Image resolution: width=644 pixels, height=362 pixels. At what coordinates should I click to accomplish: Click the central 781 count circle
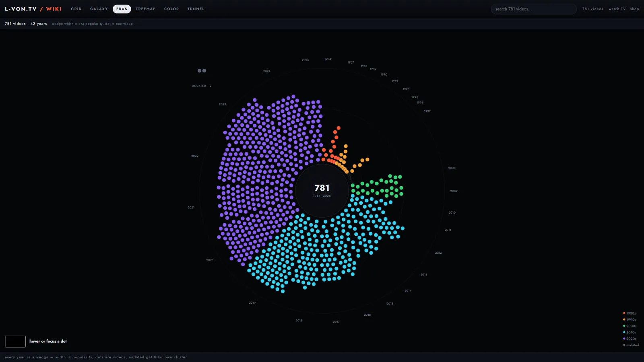322,191
